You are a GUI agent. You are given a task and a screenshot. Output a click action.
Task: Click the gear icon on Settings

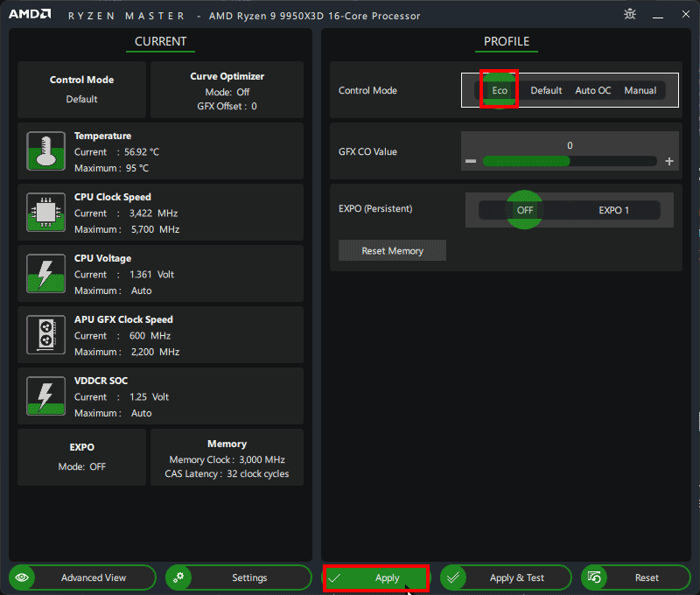click(x=178, y=577)
